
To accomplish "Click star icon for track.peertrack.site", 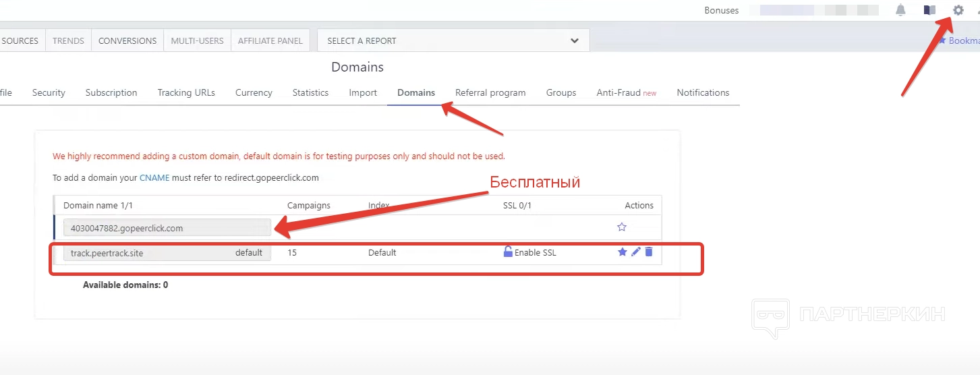I will click(623, 252).
